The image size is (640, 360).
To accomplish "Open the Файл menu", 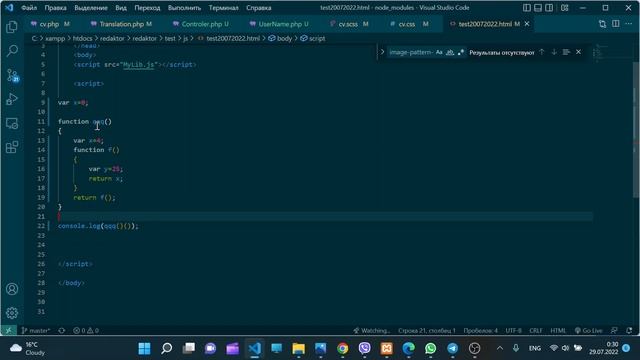I will coord(29,8).
